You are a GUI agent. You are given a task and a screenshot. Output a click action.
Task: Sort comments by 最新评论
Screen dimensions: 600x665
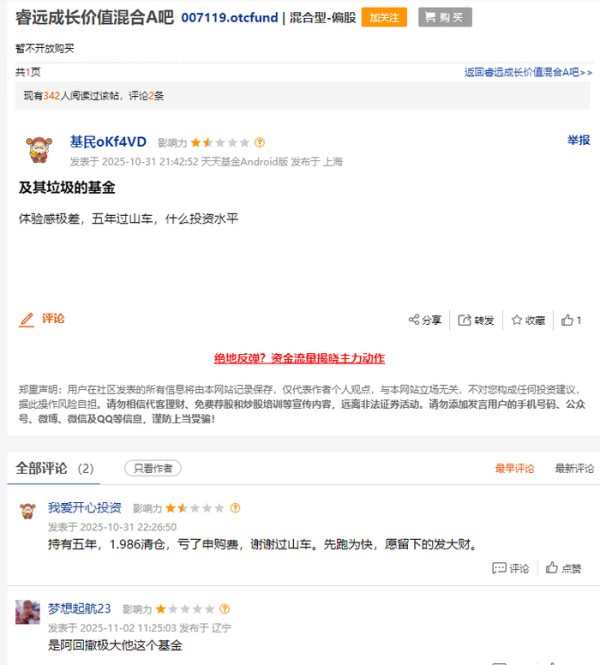pyautogui.click(x=575, y=468)
